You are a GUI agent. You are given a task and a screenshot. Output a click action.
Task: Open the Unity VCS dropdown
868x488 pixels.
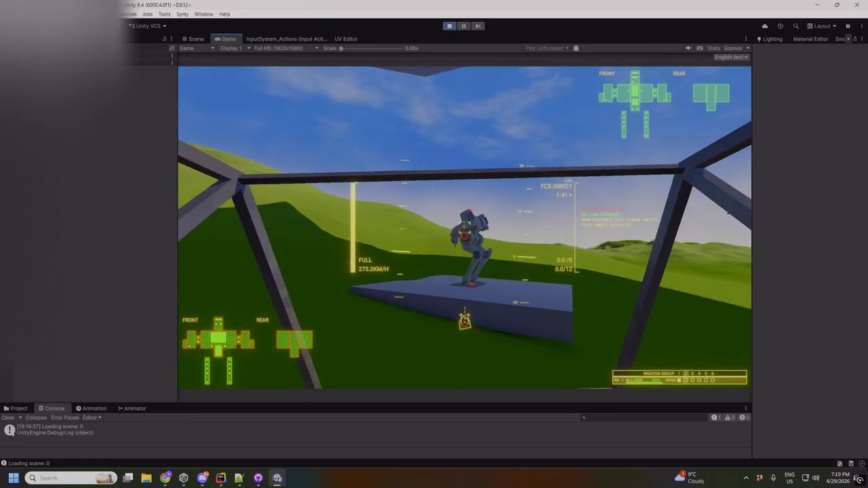coord(147,26)
